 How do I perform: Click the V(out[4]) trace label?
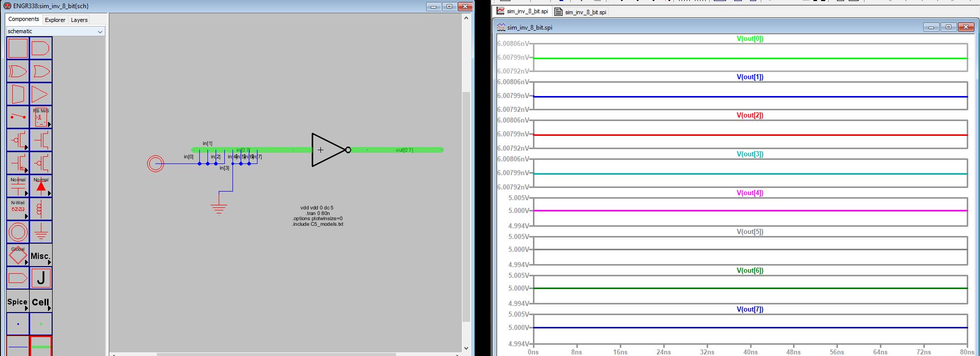[x=750, y=193]
